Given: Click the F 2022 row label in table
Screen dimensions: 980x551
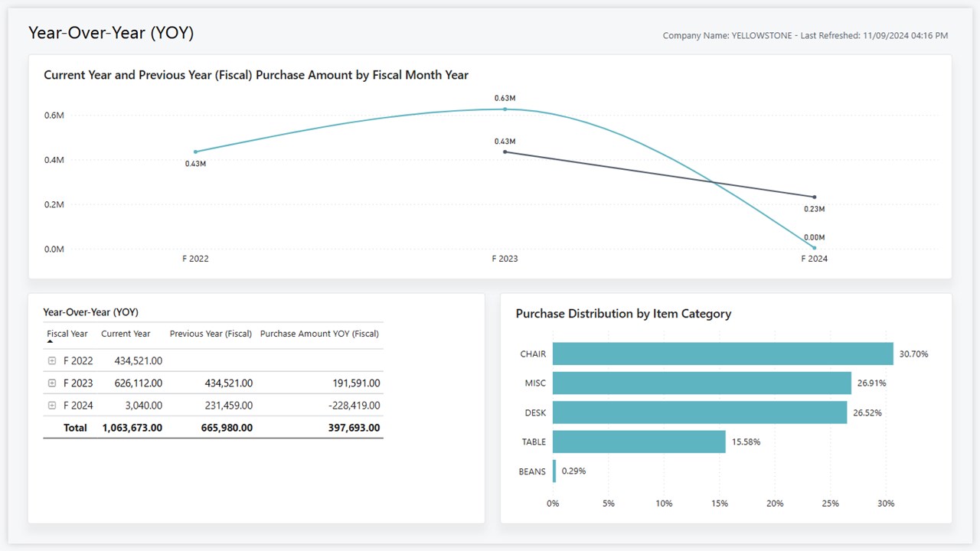Looking at the screenshot, I should pos(78,360).
